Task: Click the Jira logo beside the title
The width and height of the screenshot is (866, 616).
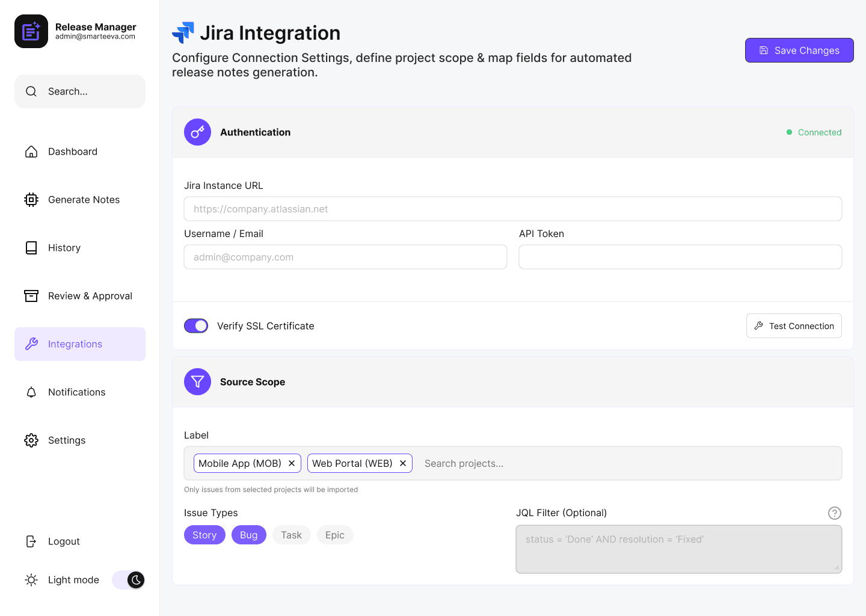Action: (183, 32)
